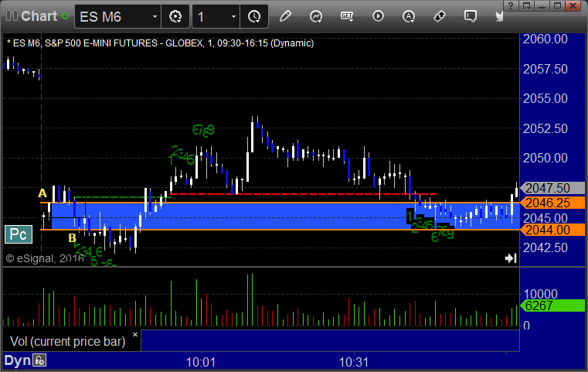The height and width of the screenshot is (372, 588).
Task: Expand the interval 1 dropdown
Action: click(233, 16)
